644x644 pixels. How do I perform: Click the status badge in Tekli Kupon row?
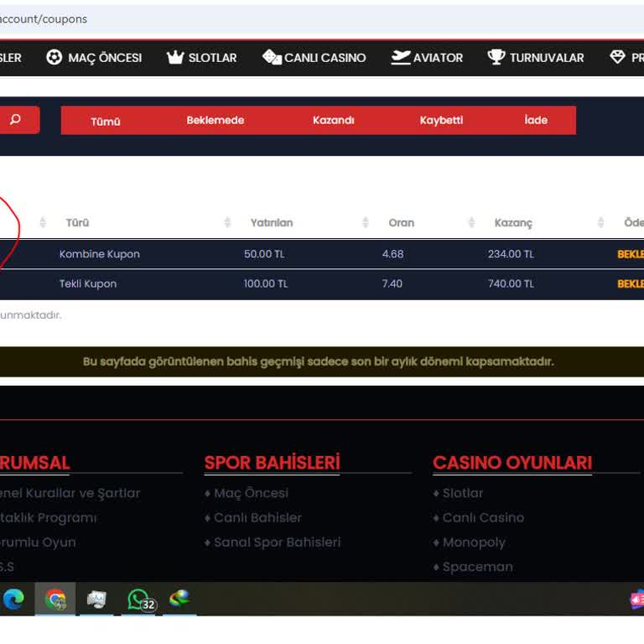[x=631, y=284]
